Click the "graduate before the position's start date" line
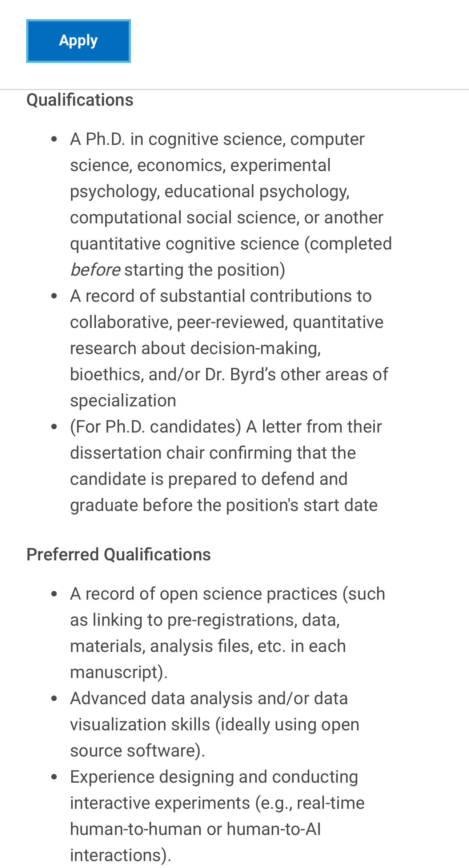The image size is (469, 868). (224, 505)
